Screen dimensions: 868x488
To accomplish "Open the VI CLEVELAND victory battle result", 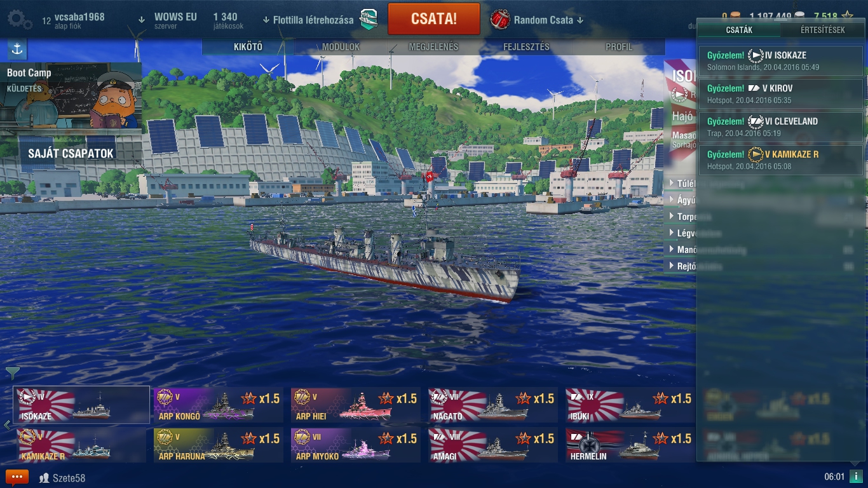I will point(781,127).
